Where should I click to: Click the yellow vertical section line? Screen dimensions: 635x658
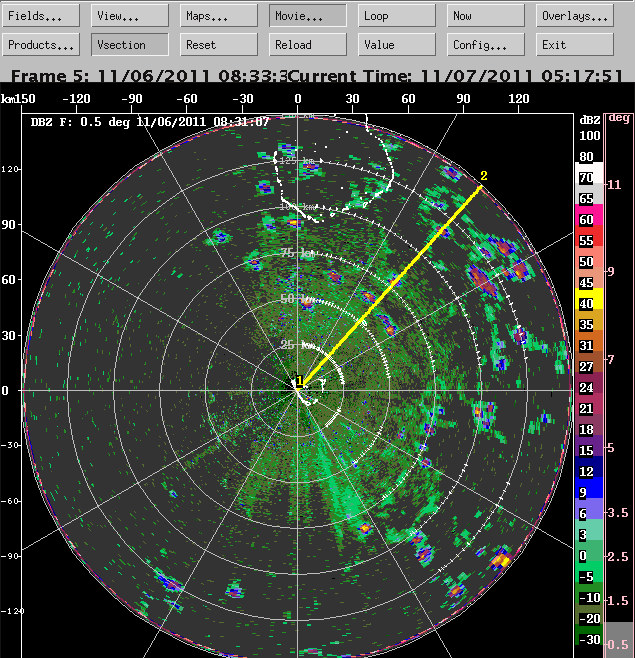pyautogui.click(x=391, y=287)
